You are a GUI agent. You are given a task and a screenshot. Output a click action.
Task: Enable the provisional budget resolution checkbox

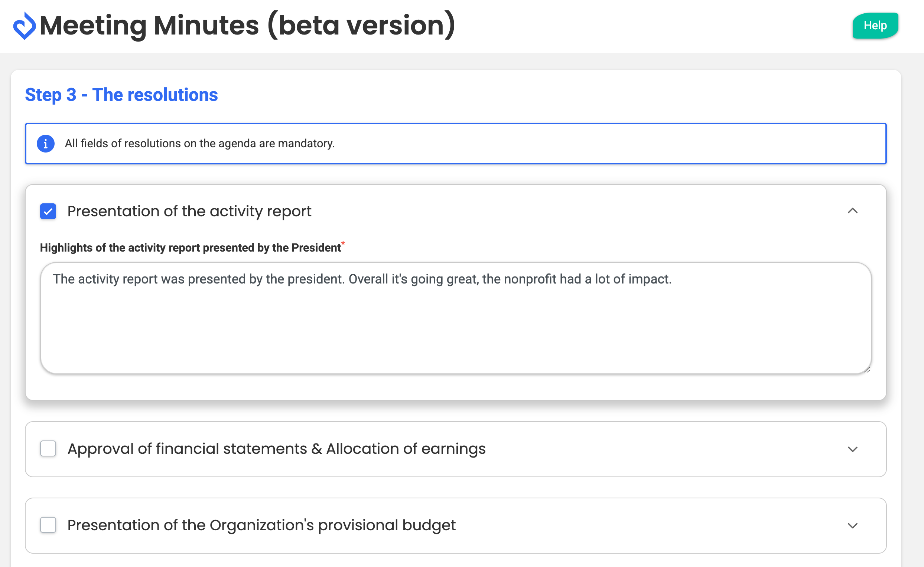(x=48, y=525)
